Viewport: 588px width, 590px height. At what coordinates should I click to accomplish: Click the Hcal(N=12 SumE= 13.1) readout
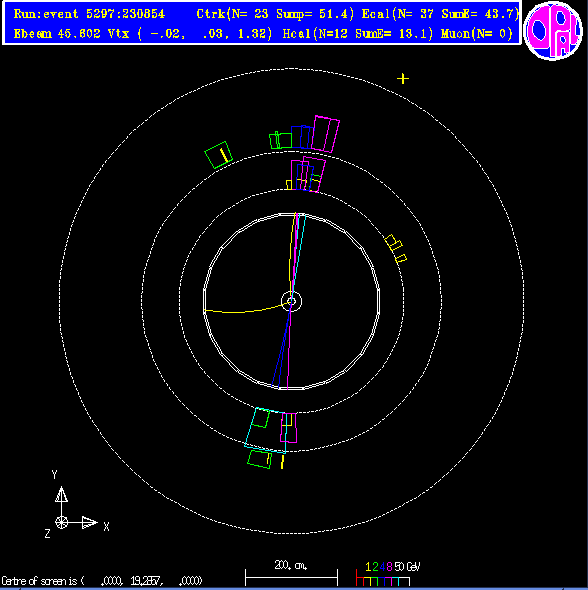coord(358,34)
